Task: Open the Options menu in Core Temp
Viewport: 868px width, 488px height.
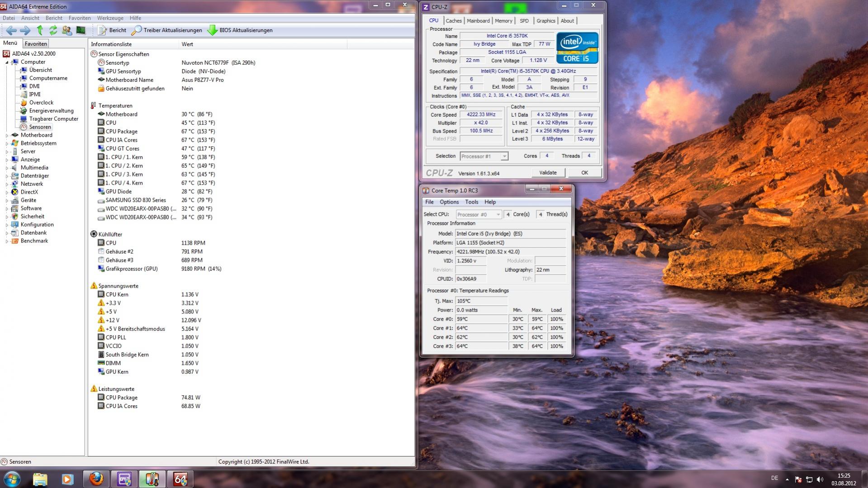Action: tap(449, 202)
